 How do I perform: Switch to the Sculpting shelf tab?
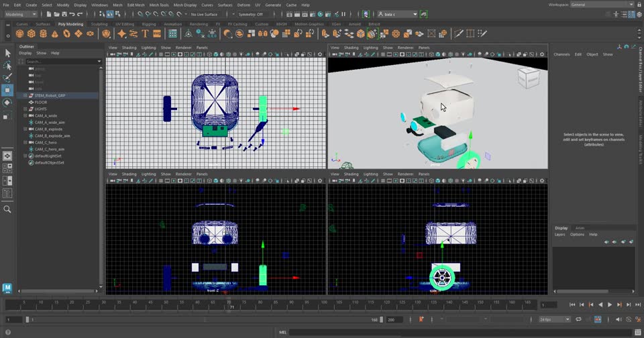(99, 24)
